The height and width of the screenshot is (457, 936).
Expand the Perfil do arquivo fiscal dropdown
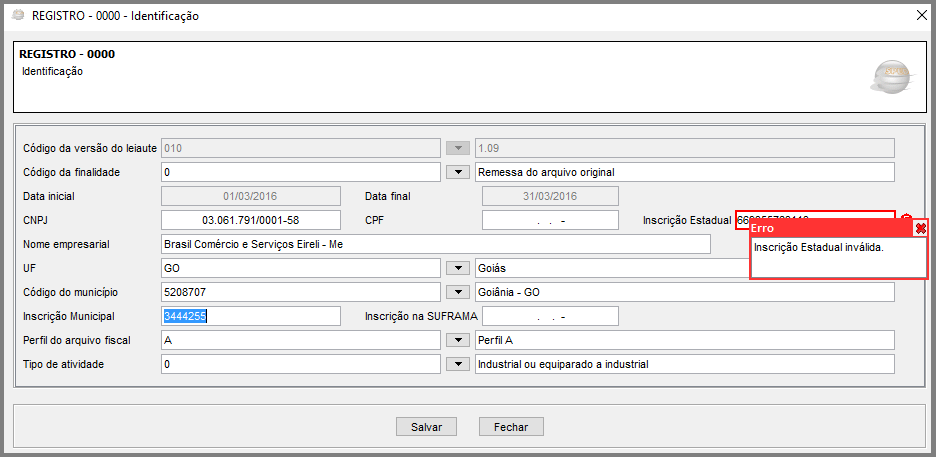click(x=457, y=340)
